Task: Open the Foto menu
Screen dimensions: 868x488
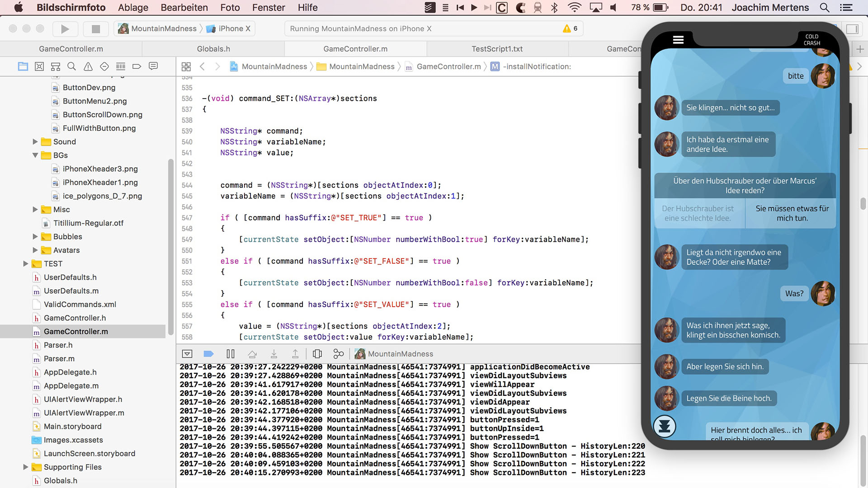Action: [230, 8]
